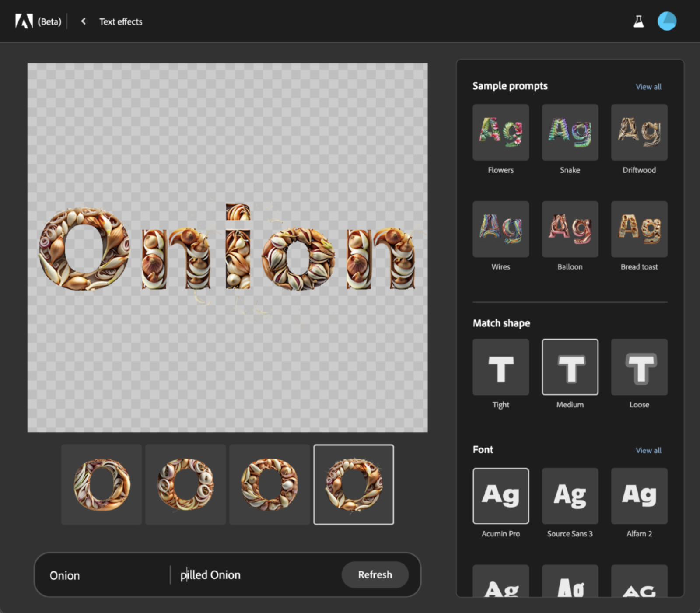Image resolution: width=700 pixels, height=613 pixels.
Task: Apply the Flowers sample prompt
Action: [500, 132]
